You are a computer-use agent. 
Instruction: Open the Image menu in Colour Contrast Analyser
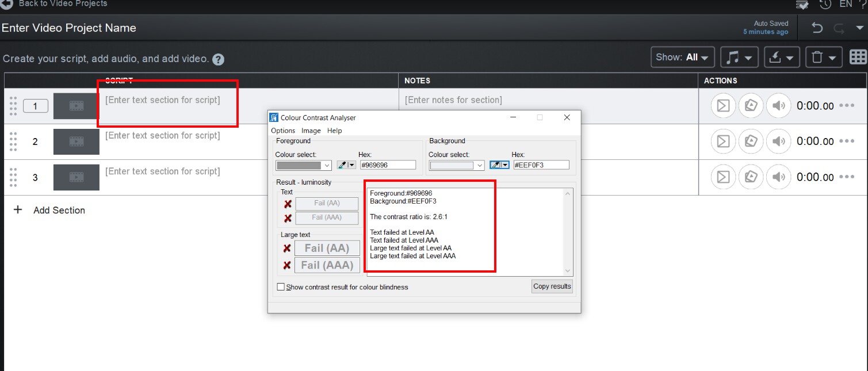point(311,131)
